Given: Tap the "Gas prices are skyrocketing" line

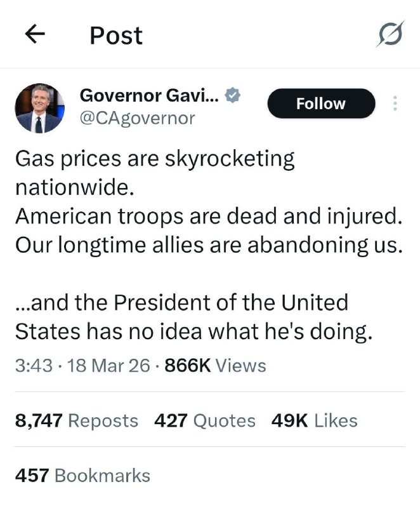Looking at the screenshot, I should (x=155, y=159).
